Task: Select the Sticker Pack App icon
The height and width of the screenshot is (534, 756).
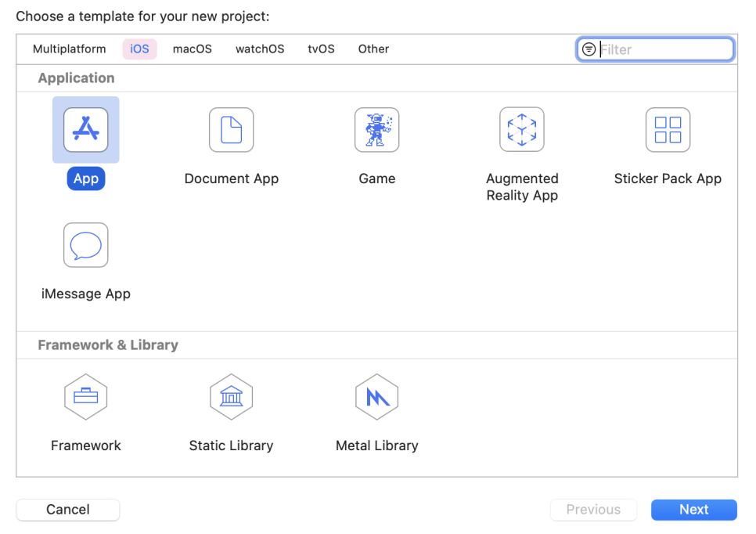Action: point(668,130)
